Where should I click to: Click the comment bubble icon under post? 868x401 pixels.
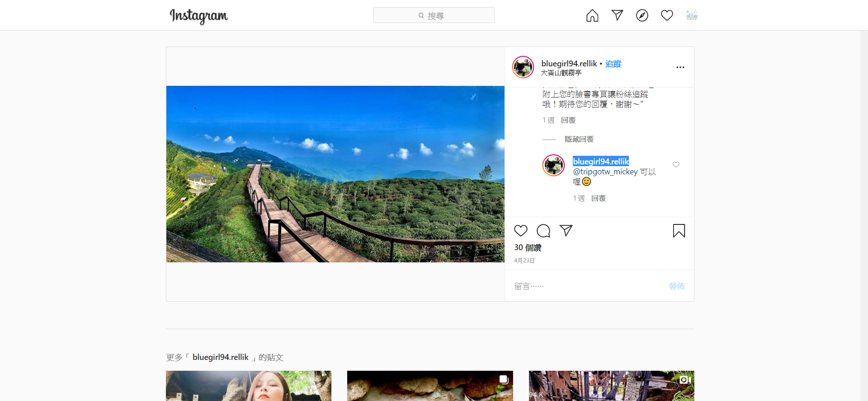(543, 231)
